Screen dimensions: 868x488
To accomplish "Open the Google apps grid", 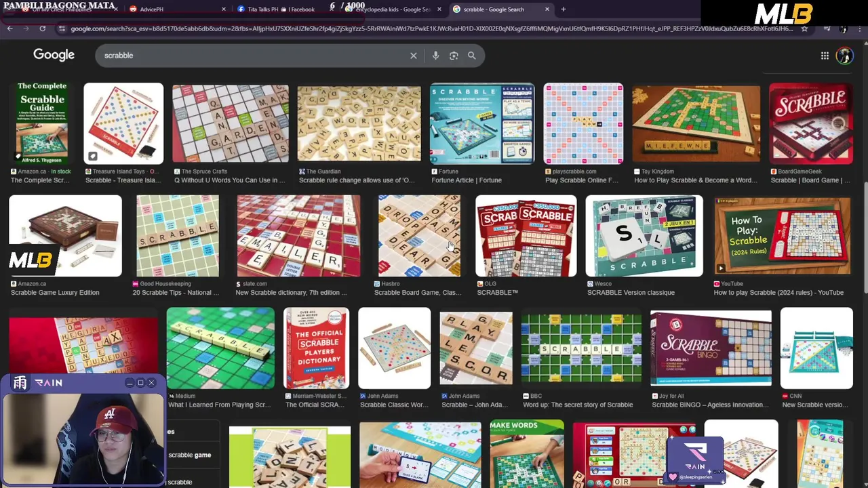I will coord(825,56).
